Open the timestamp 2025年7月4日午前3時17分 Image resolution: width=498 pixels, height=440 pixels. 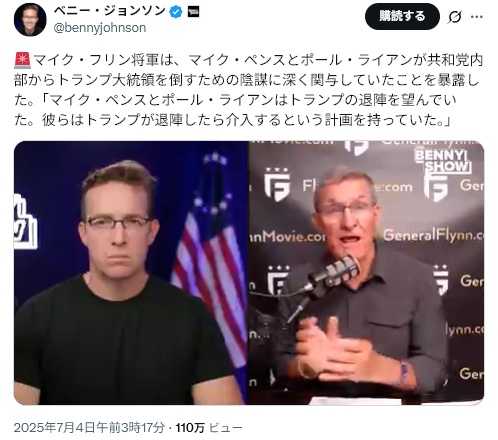pos(89,427)
